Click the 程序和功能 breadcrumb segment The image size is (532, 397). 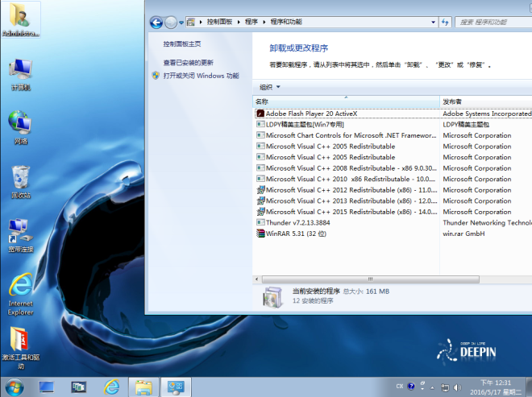tap(286, 22)
